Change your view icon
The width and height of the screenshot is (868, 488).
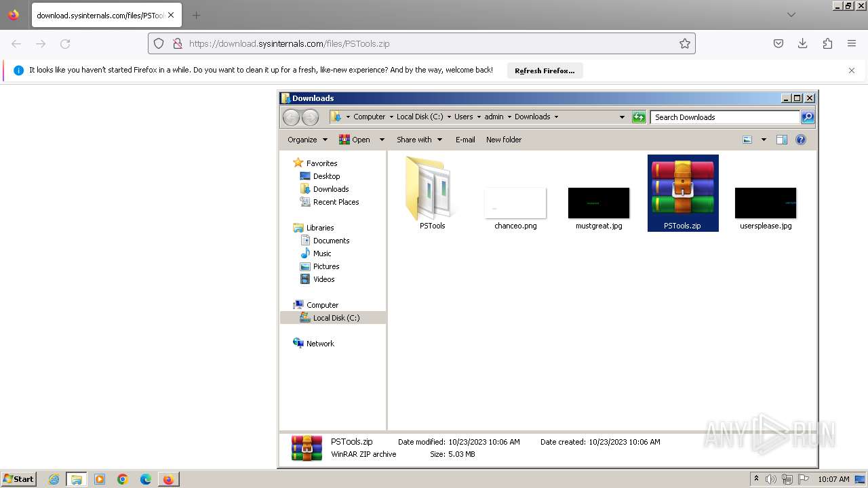pyautogui.click(x=747, y=140)
